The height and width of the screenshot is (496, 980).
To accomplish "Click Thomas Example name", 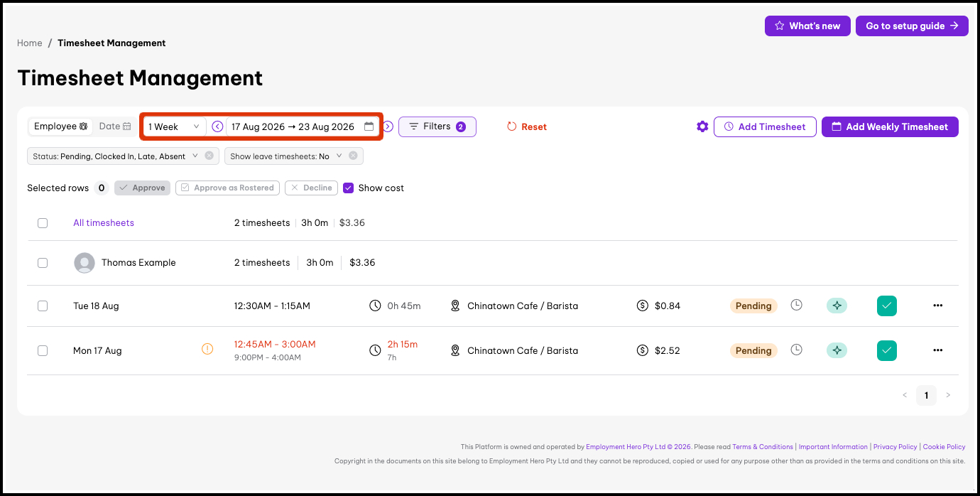I will tap(138, 263).
